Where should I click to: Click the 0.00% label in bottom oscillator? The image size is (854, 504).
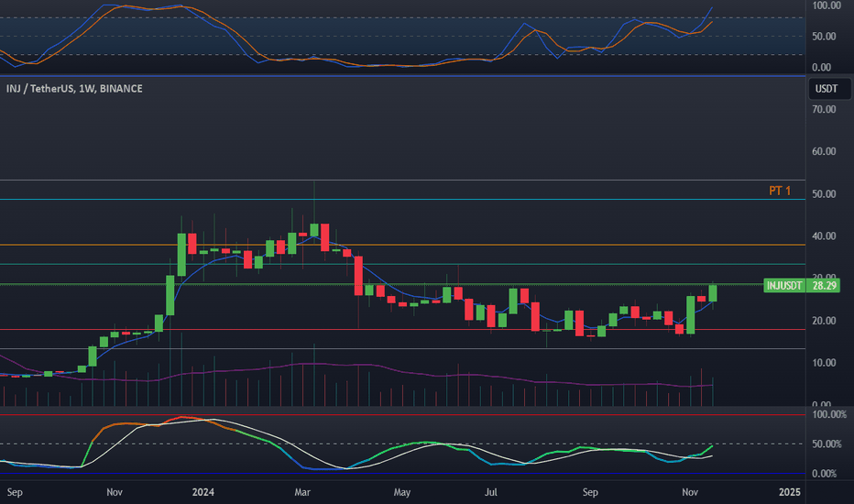pos(825,474)
